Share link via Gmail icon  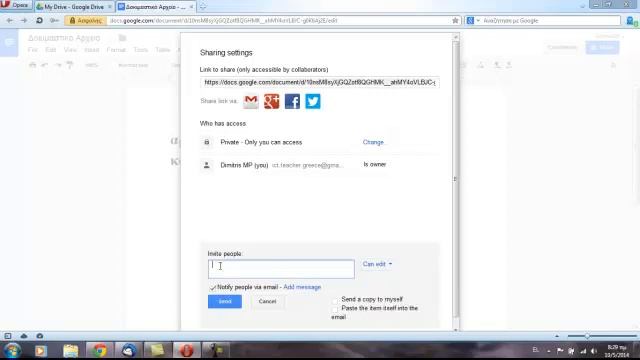251,101
